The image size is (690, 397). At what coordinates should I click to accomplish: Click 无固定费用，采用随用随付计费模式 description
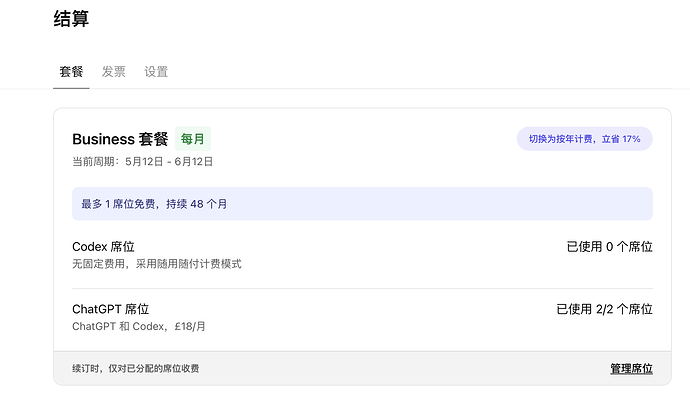pos(157,264)
